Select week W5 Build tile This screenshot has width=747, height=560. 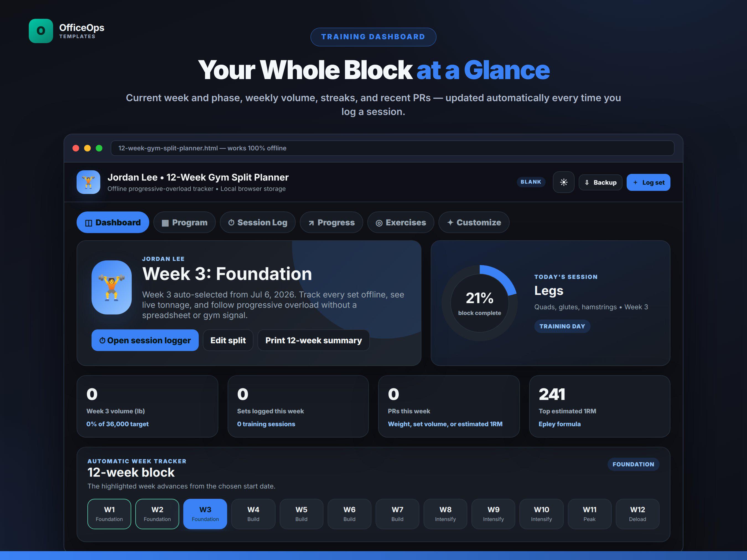point(301,514)
